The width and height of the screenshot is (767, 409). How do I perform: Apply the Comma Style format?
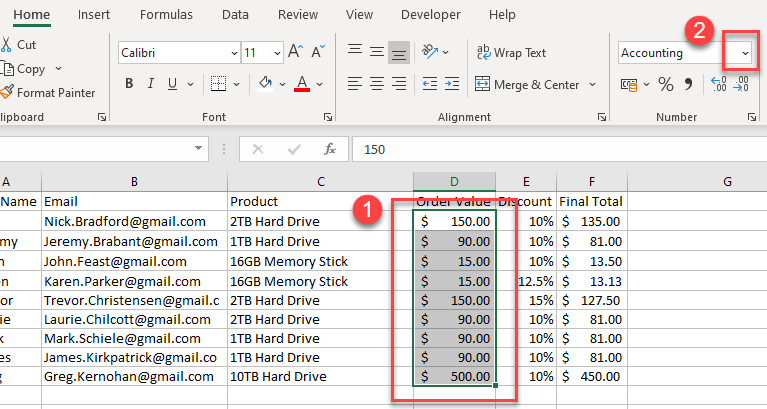(688, 85)
